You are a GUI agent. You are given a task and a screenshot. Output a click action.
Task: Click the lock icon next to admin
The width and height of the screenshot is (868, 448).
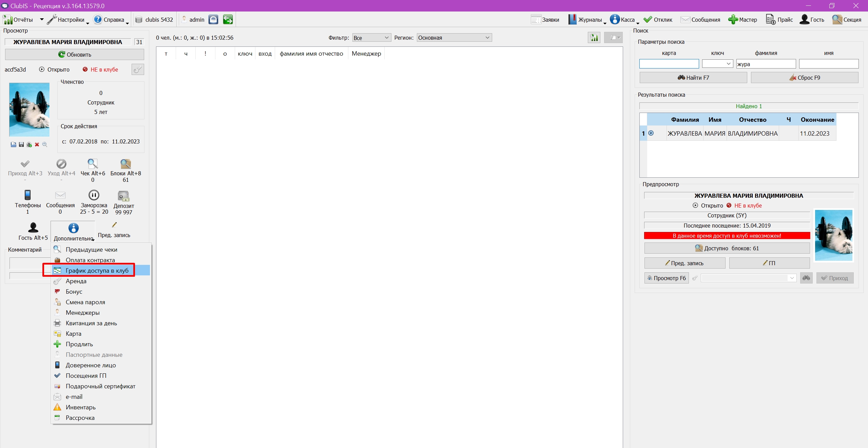tap(213, 20)
